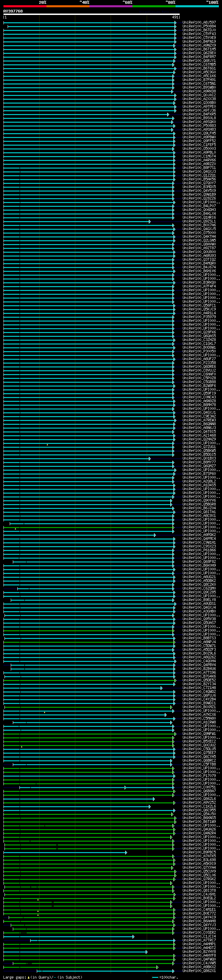Click hit label UniRef100_B0EQL2

point(199,898)
